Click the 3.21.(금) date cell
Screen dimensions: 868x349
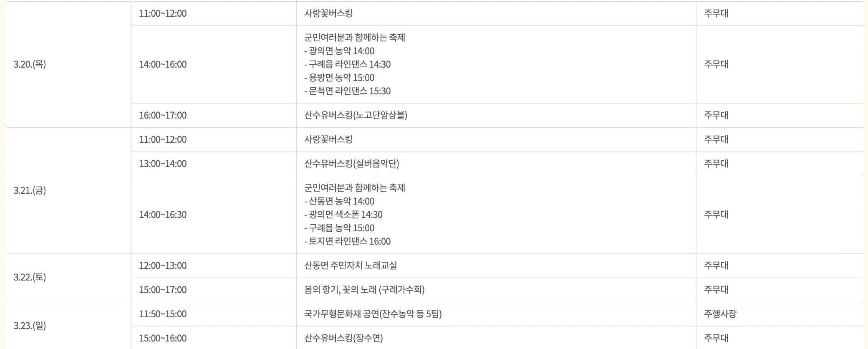(x=68, y=190)
